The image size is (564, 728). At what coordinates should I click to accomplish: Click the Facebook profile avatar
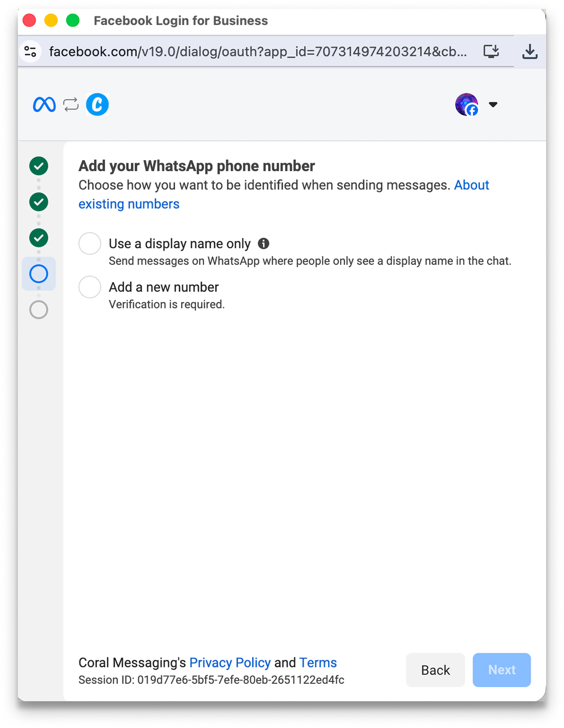[x=466, y=104]
